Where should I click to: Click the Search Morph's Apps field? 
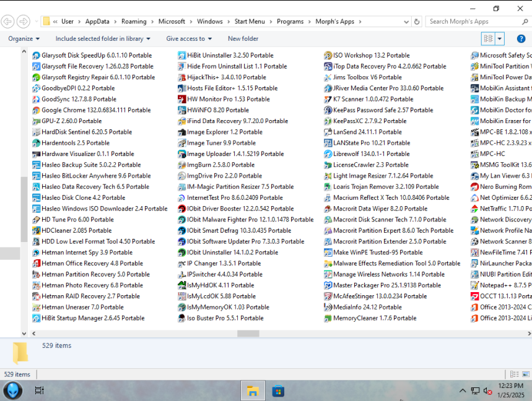tap(475, 22)
